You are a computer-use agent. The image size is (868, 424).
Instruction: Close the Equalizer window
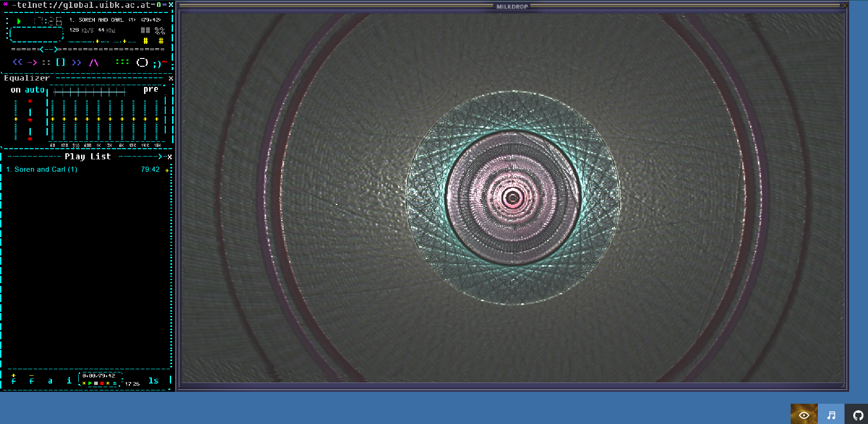171,78
